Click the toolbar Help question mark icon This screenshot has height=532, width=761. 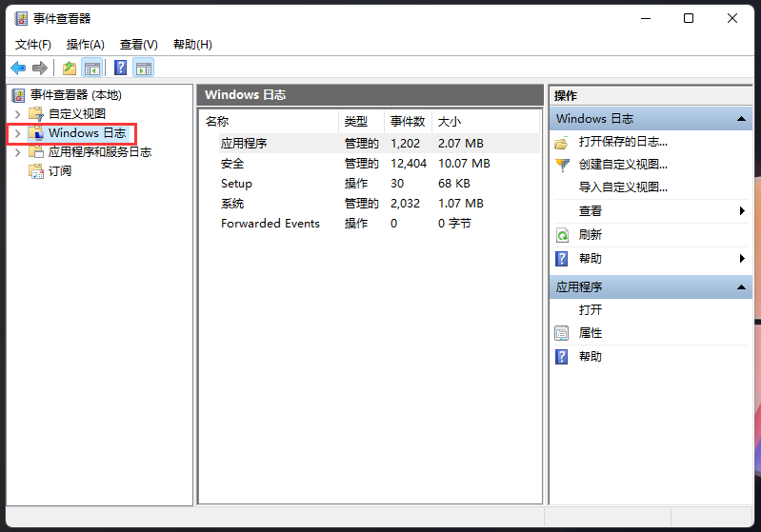pyautogui.click(x=120, y=68)
